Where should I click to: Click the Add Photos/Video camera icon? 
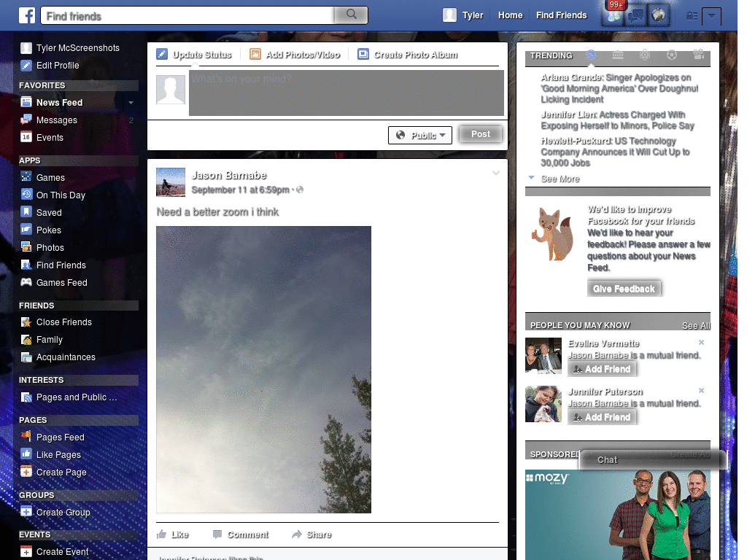(255, 54)
